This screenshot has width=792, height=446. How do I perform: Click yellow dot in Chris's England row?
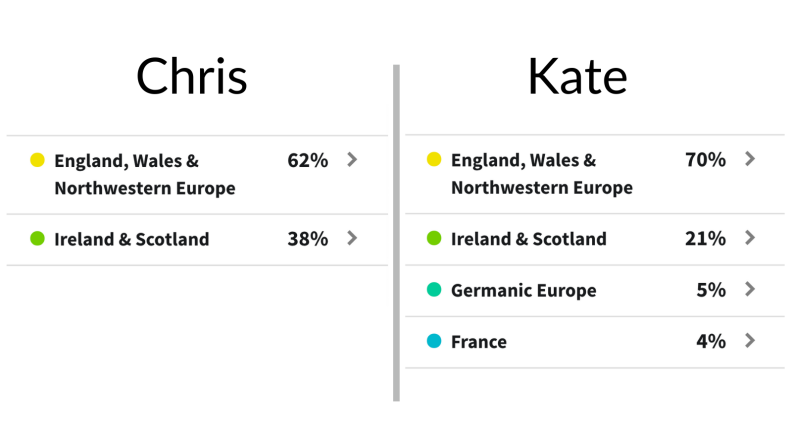pos(37,160)
